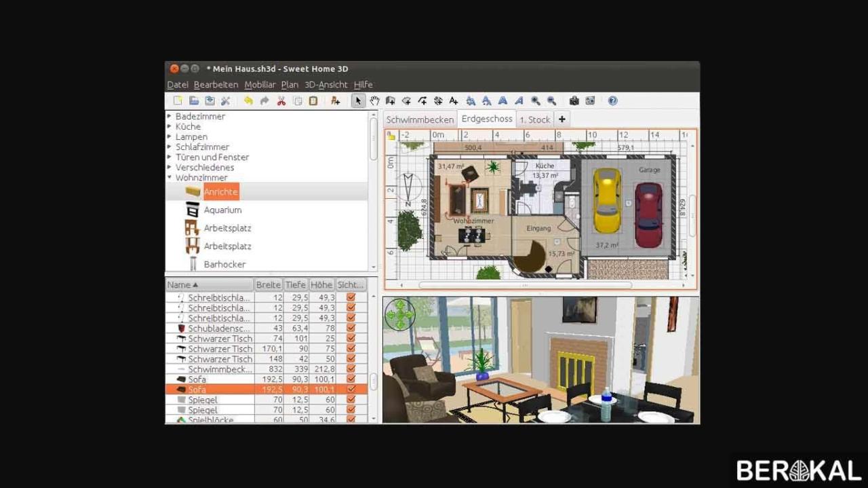Select the Create walls tool

390,100
